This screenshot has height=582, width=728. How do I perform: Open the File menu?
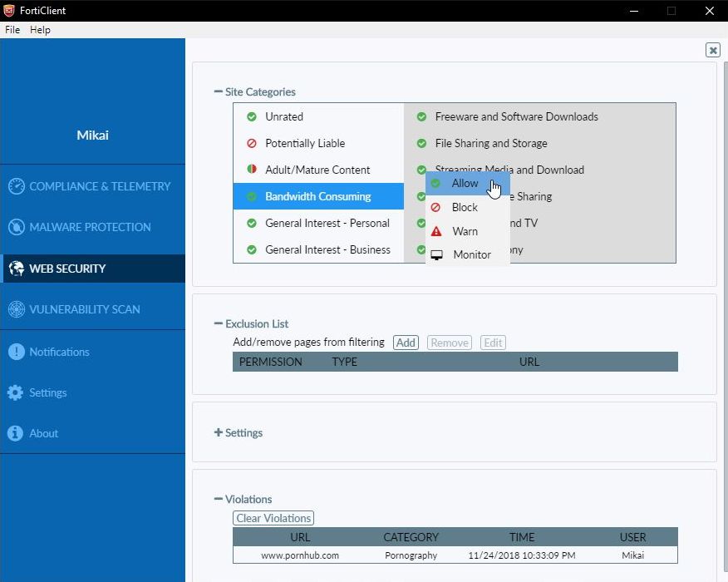[x=12, y=30]
